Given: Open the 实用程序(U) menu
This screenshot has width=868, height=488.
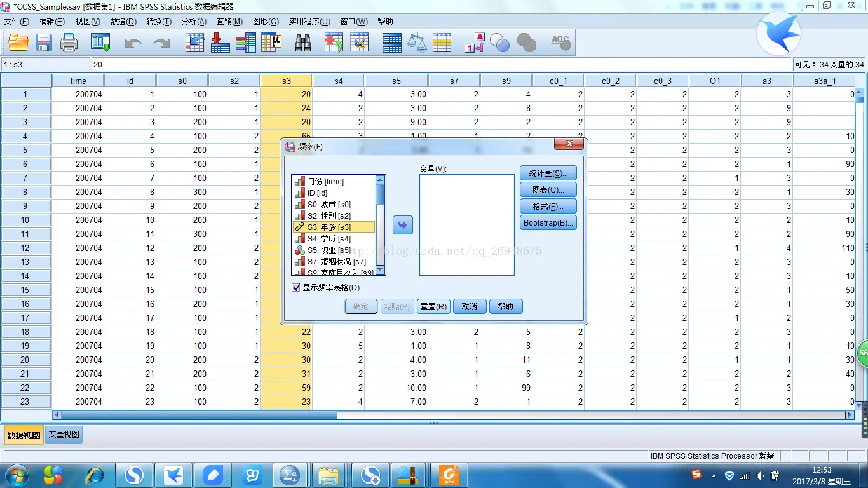Looking at the screenshot, I should click(309, 22).
